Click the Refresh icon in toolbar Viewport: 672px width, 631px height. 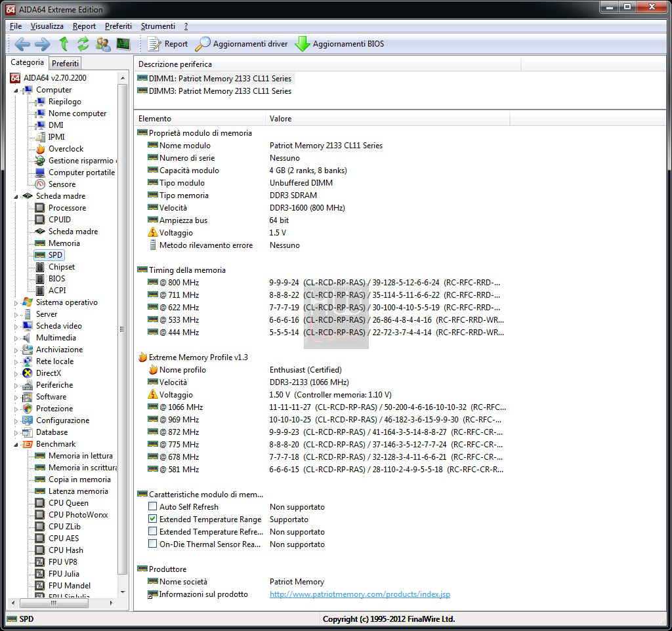coord(83,44)
